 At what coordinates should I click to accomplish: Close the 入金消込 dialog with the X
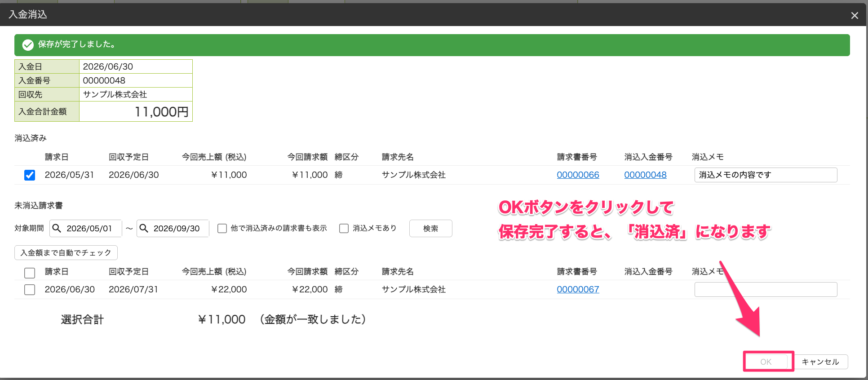tap(855, 15)
